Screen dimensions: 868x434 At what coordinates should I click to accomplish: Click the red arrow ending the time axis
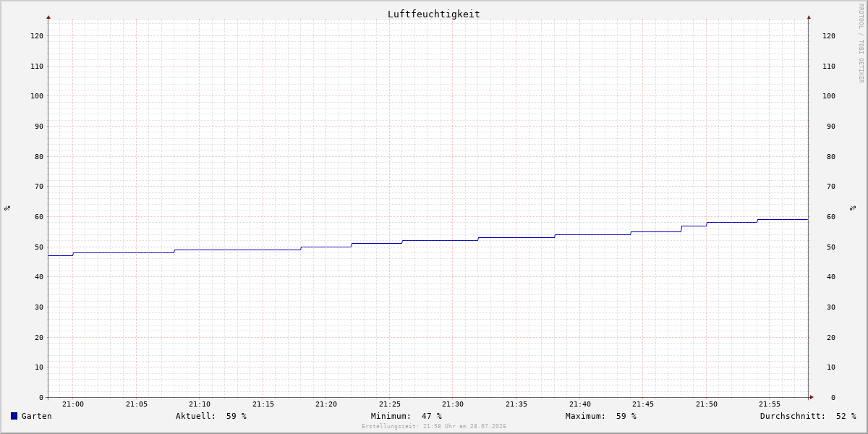point(812,397)
